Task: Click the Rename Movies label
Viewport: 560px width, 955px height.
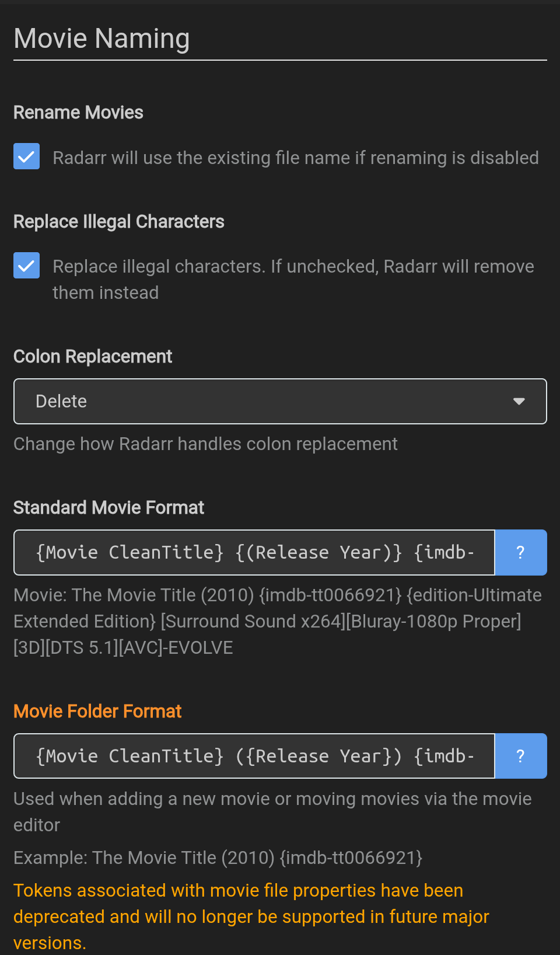Action: pos(78,112)
